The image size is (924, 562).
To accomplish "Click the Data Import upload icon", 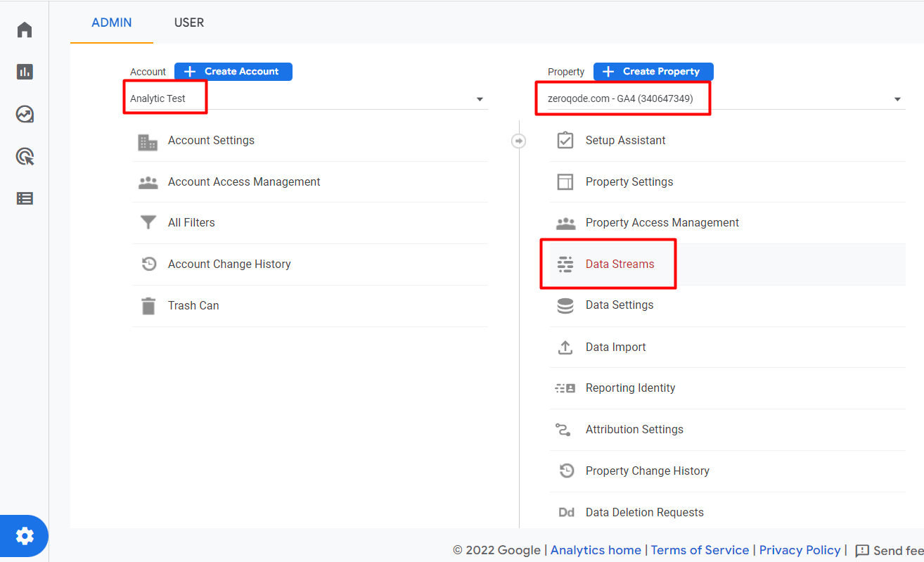I will (x=565, y=347).
